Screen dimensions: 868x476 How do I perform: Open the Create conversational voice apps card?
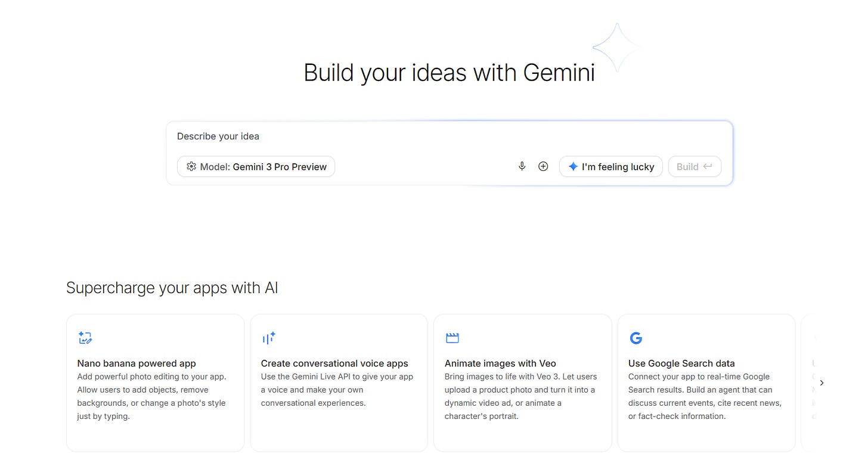(339, 383)
